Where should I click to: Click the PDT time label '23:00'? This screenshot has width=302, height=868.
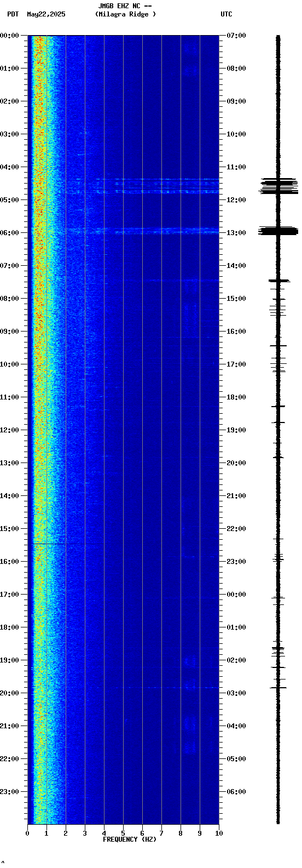pos(9,792)
